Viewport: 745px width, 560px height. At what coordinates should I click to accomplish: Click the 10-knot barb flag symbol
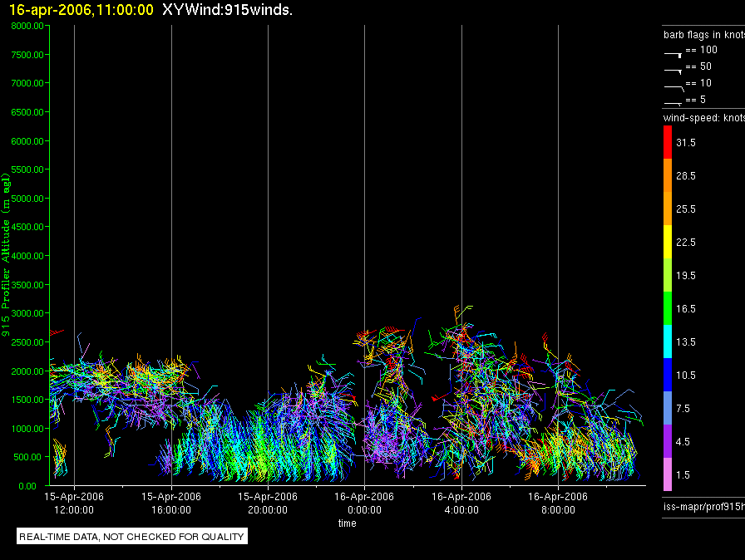pyautogui.click(x=674, y=88)
